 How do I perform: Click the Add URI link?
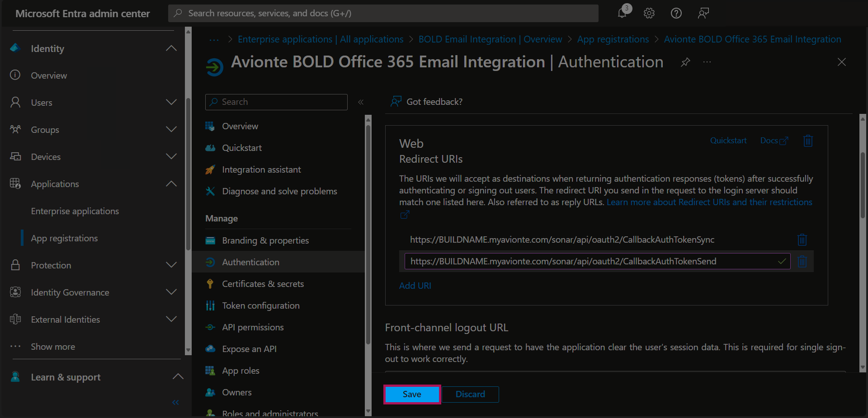[415, 286]
